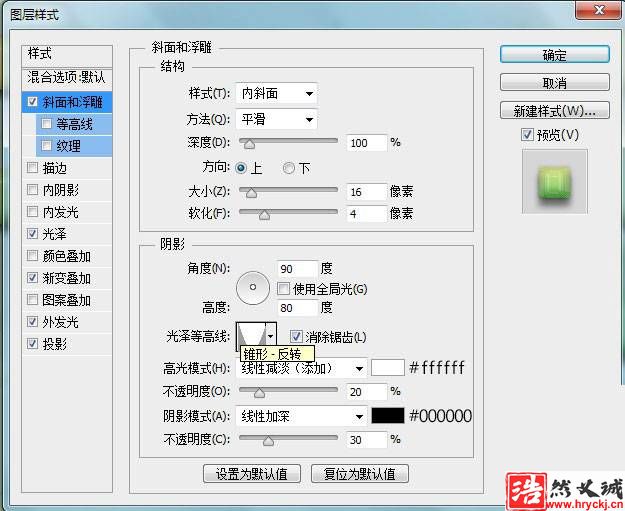Image resolution: width=625 pixels, height=511 pixels.
Task: Click the white highlight color swatch
Action: 387,368
